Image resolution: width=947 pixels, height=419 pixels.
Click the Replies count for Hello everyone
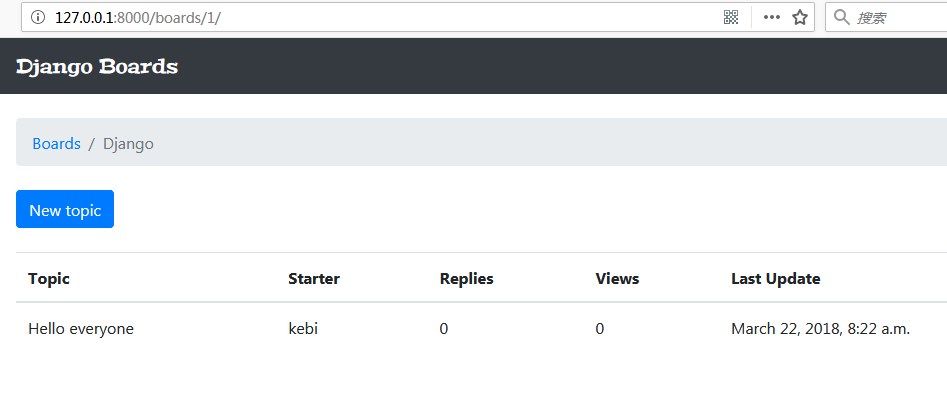point(444,329)
